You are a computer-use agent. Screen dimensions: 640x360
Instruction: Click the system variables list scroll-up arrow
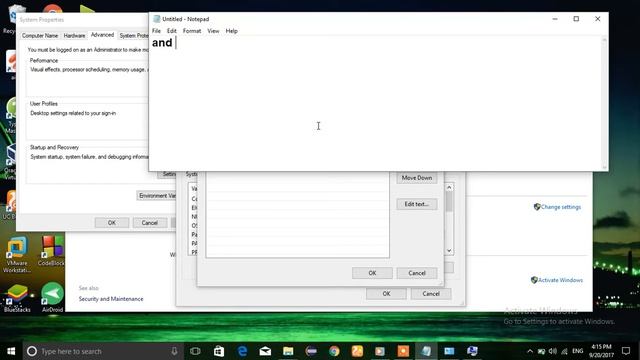click(x=449, y=187)
